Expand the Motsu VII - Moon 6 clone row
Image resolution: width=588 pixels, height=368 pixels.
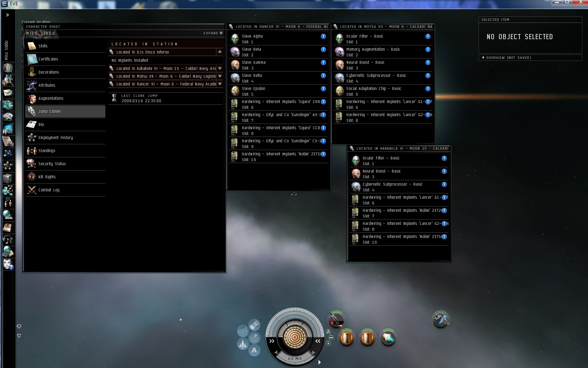tap(220, 76)
